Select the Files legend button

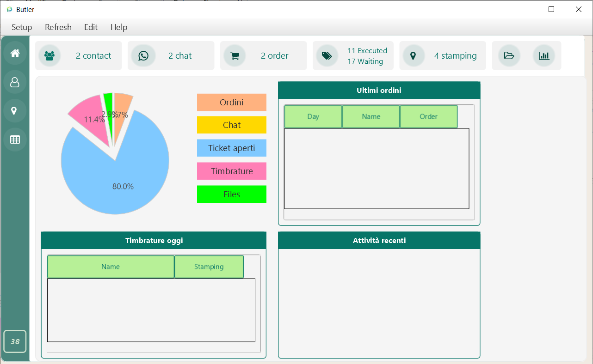[232, 194]
